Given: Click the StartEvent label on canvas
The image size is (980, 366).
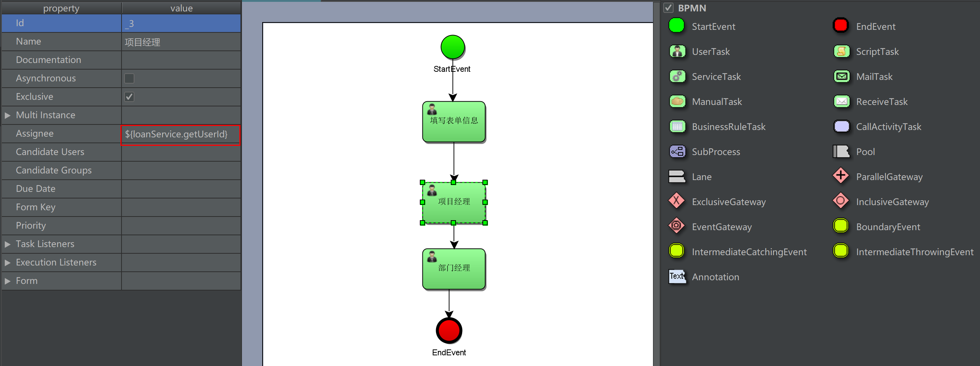Looking at the screenshot, I should click(452, 69).
